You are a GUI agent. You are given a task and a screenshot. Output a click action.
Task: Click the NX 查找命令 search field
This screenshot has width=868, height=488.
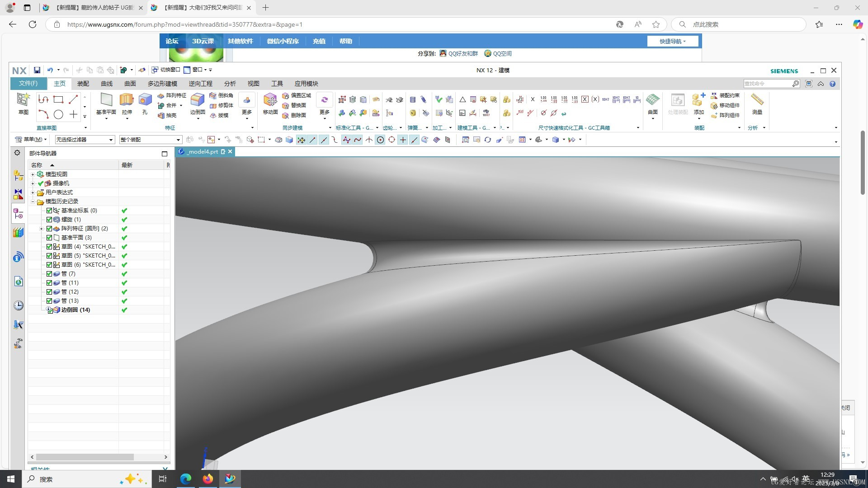tap(768, 84)
